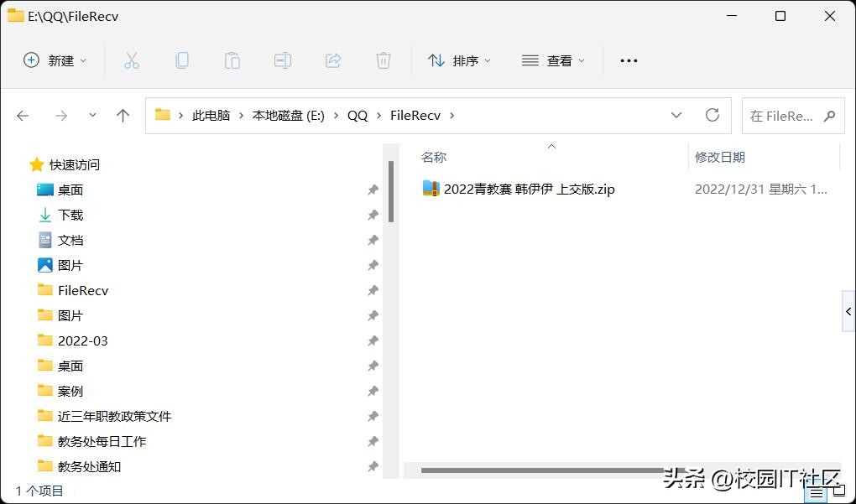The height and width of the screenshot is (504, 856).
Task: Select the Cut icon in the toolbar
Action: pyautogui.click(x=131, y=60)
